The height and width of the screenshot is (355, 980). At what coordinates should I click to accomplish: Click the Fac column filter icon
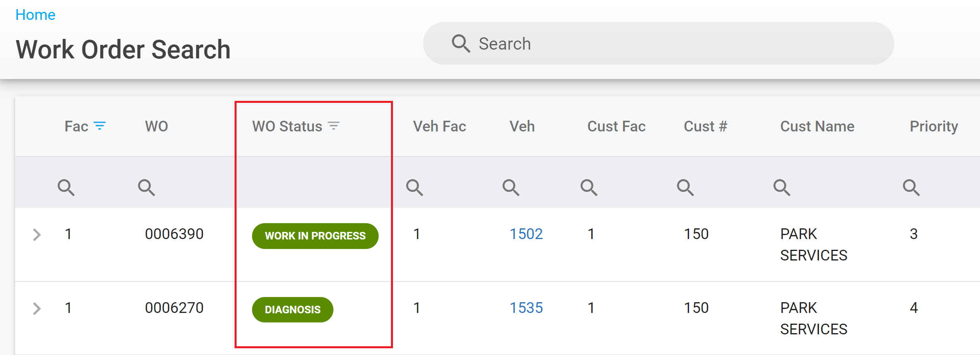[x=100, y=126]
